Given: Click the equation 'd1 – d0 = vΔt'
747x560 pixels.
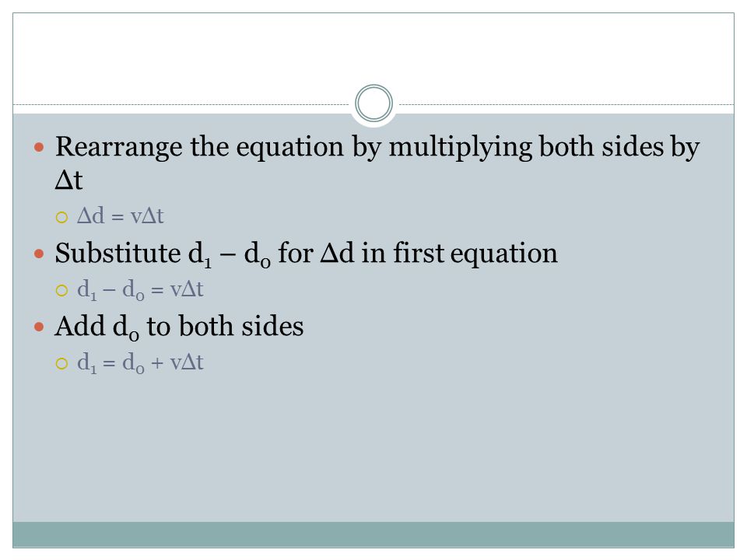Looking at the screenshot, I should 140,290.
